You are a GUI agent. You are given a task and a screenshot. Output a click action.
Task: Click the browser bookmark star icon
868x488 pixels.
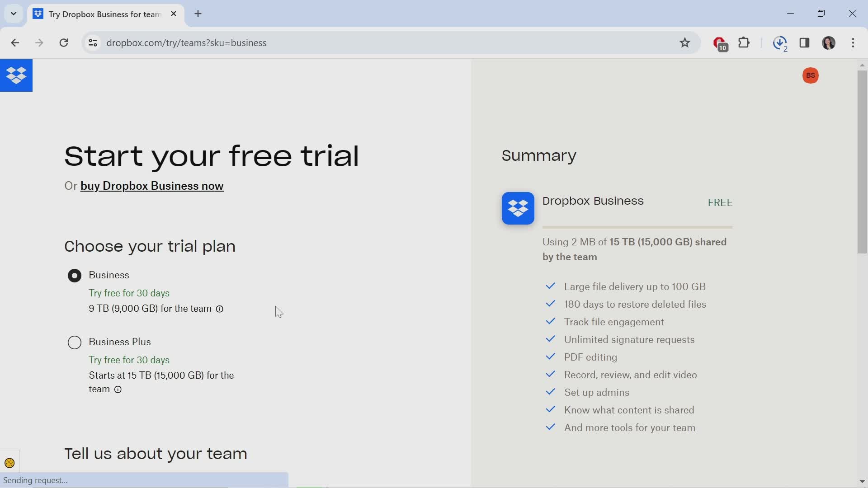(x=685, y=43)
